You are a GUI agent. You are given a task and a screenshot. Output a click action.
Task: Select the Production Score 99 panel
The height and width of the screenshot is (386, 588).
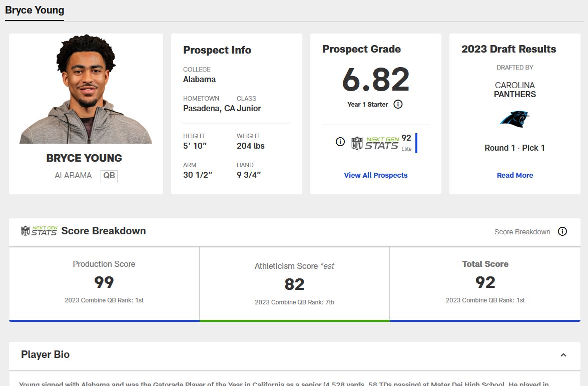click(104, 283)
